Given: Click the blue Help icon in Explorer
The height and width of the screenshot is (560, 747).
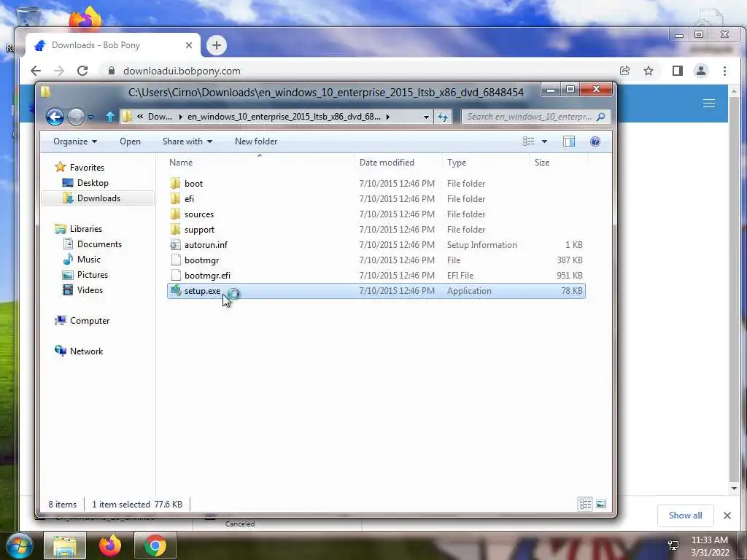Looking at the screenshot, I should click(x=595, y=141).
